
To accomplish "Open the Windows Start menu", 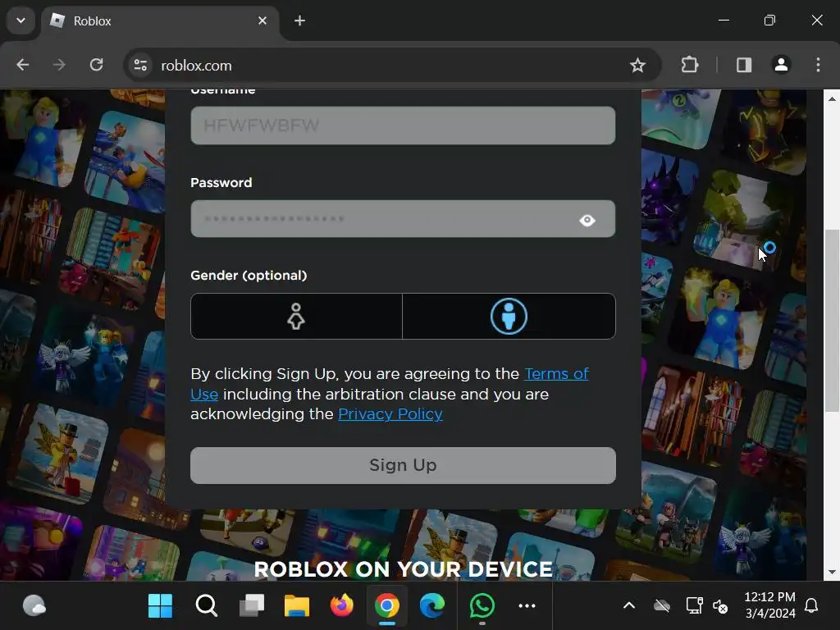I will 160,606.
